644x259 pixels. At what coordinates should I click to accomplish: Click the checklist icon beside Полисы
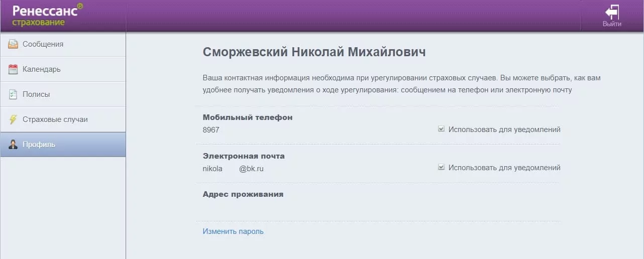13,94
